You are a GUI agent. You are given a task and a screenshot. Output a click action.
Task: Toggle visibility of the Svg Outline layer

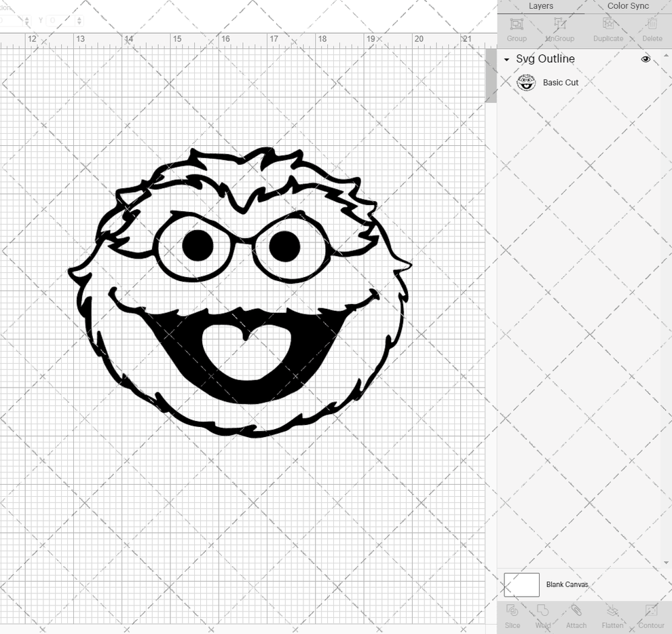tap(646, 59)
